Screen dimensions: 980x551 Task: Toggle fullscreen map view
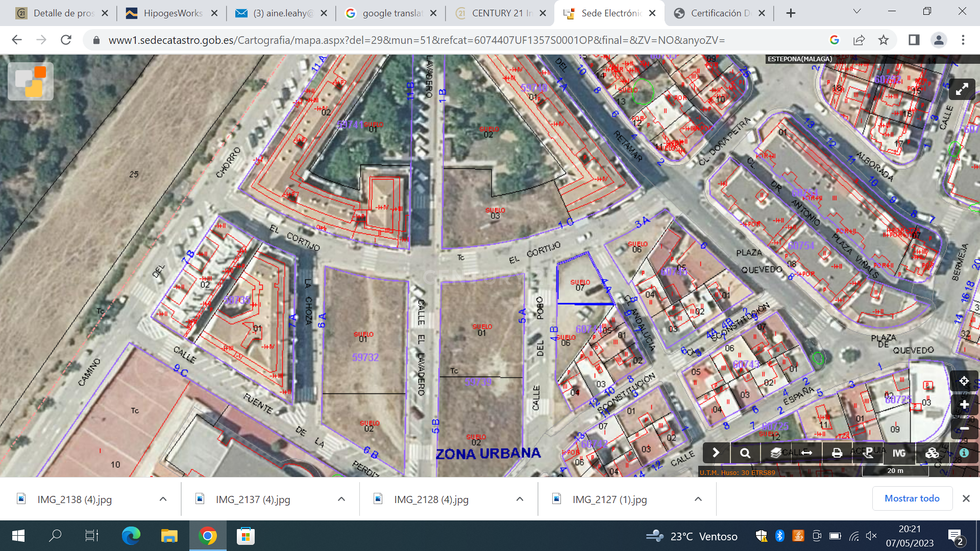click(x=962, y=90)
